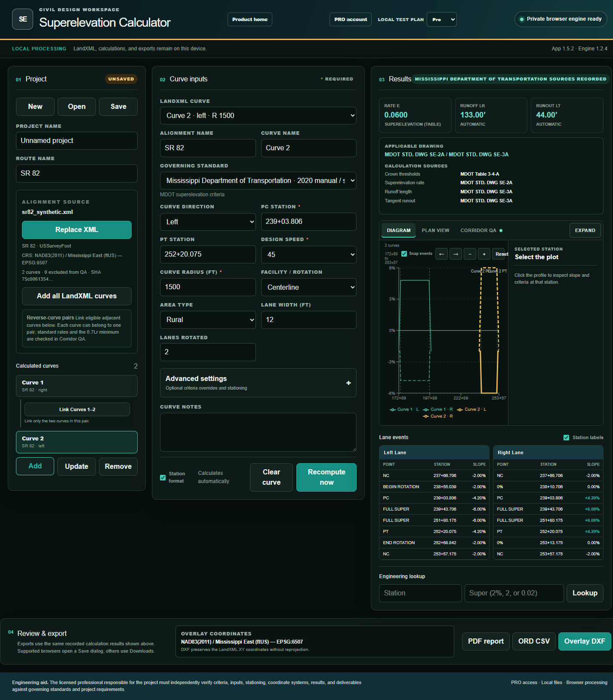The width and height of the screenshot is (613, 700).
Task: Switch to the Diagram tab
Action: tap(398, 230)
